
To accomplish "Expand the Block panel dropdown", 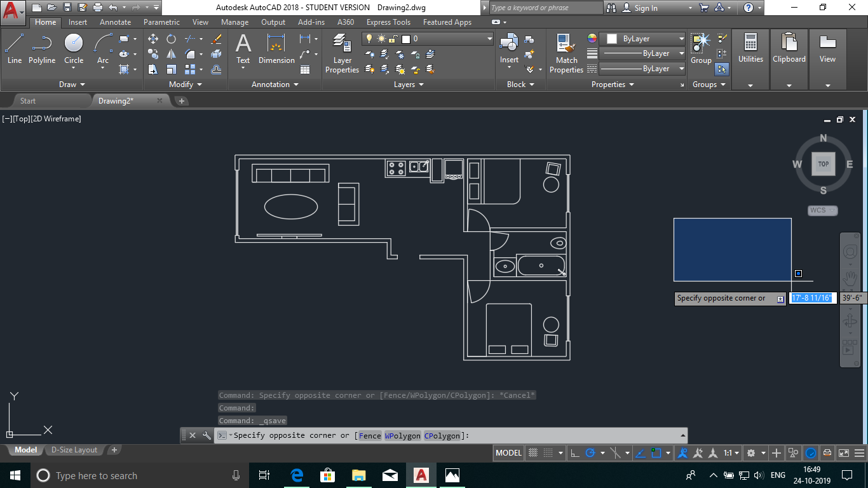I will coord(520,85).
